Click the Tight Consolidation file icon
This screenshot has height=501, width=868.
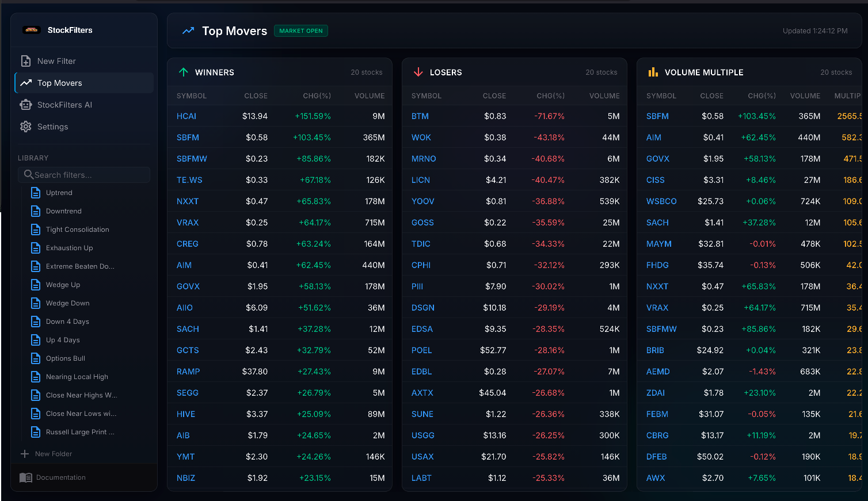click(36, 230)
